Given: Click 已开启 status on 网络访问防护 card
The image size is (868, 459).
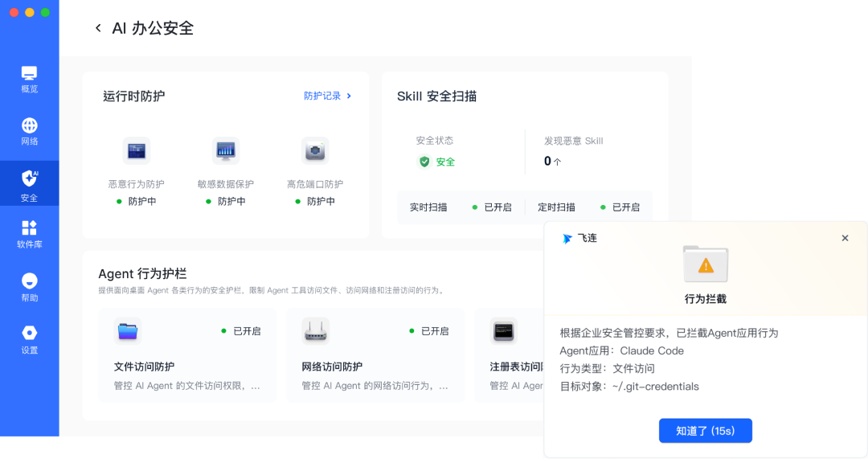Looking at the screenshot, I should click(x=429, y=331).
